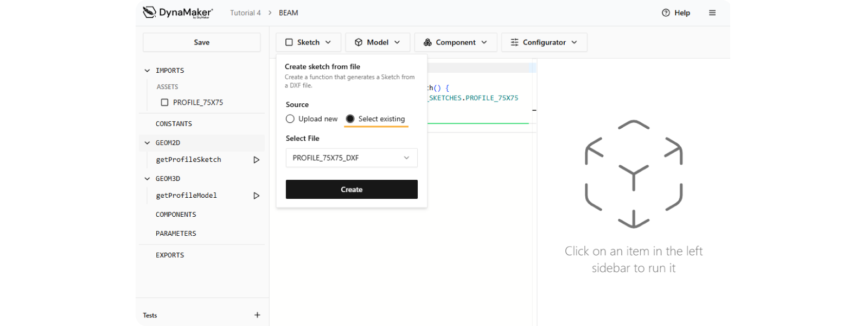Screen dimensions: 868x326
Task: Run getProfileModel with play icon
Action: coord(257,196)
